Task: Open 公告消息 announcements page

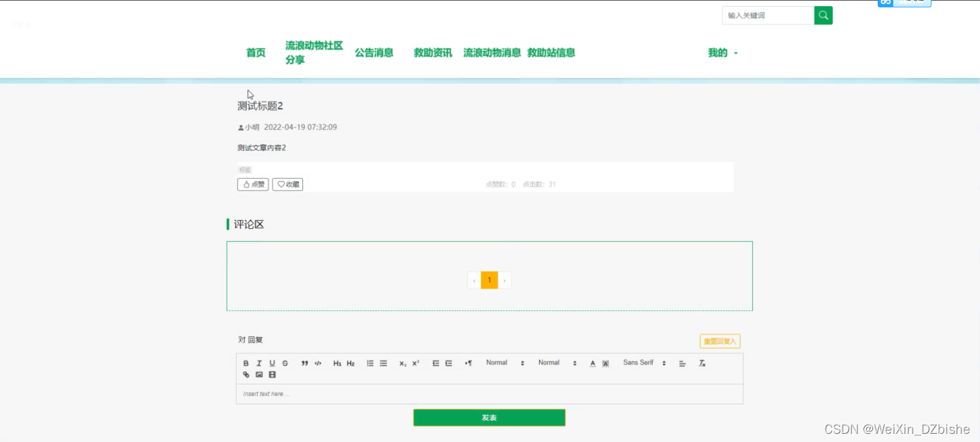Action: [374, 53]
